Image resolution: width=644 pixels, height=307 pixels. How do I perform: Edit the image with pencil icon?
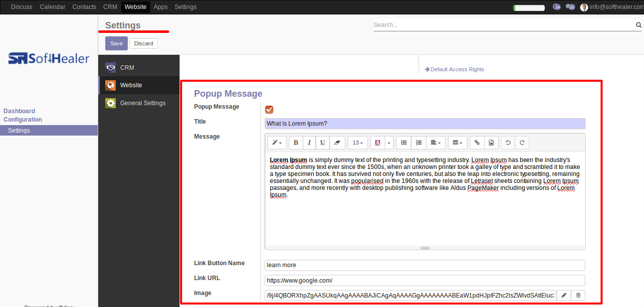(x=564, y=295)
